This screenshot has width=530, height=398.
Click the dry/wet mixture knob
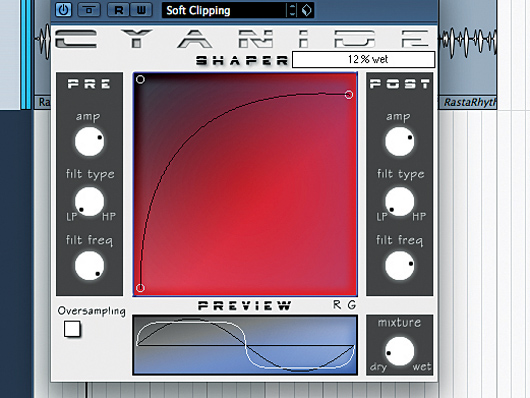[400, 351]
